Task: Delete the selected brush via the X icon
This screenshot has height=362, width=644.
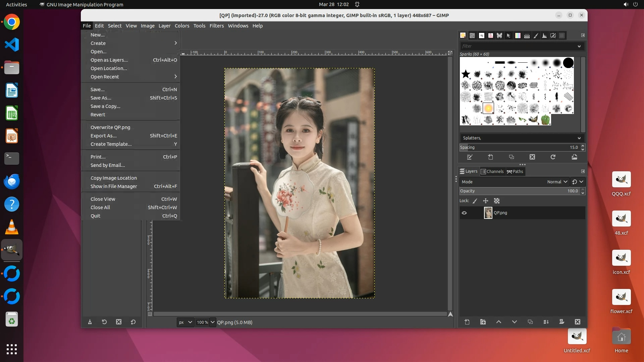Action: click(x=532, y=157)
